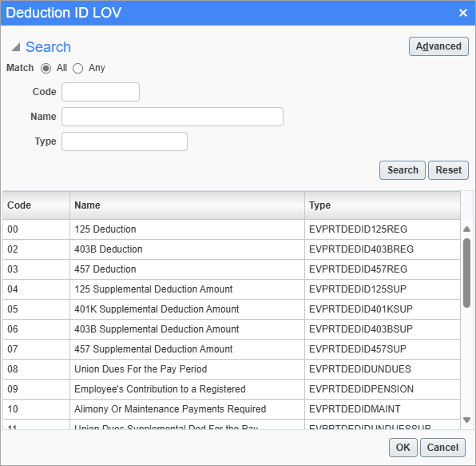Select row "457 Deduction"

click(232, 269)
